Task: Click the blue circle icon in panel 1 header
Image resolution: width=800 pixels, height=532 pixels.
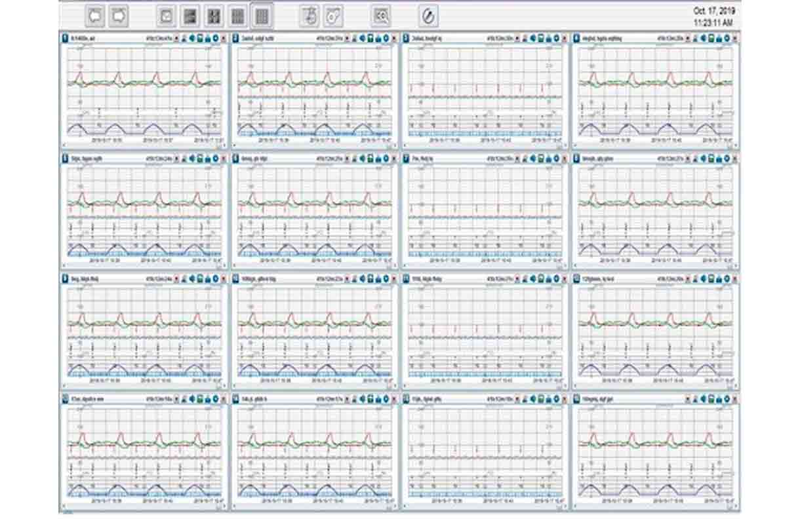Action: [216, 38]
